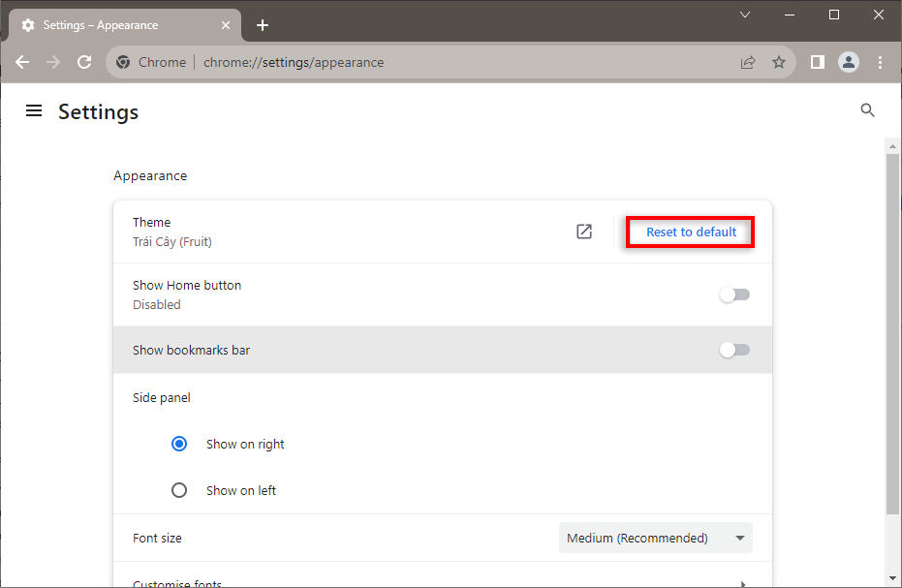
Task: Toggle Show bookmarks bar switch
Action: tap(734, 350)
